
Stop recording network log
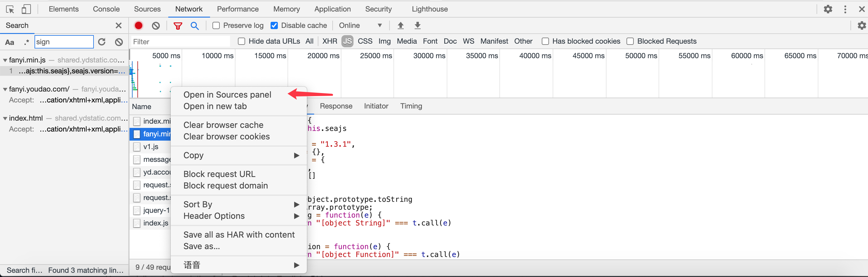click(x=139, y=25)
